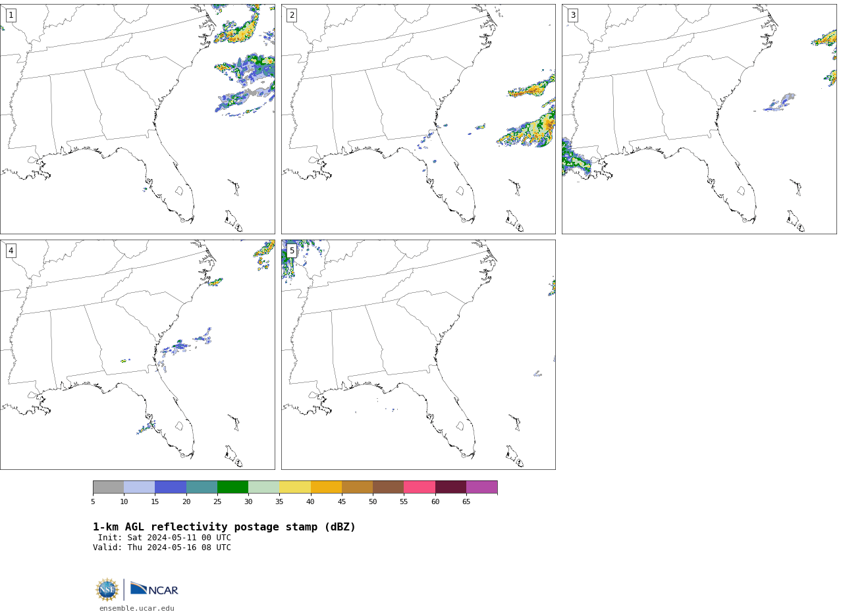
Task: Click the pink 55-60 dBZ swatch
Action: (x=420, y=487)
